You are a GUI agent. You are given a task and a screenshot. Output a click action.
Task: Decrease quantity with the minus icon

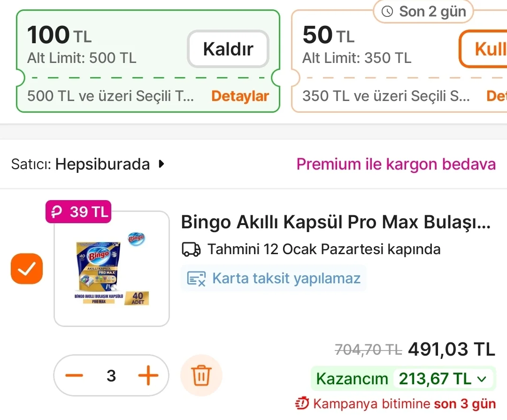tap(74, 376)
